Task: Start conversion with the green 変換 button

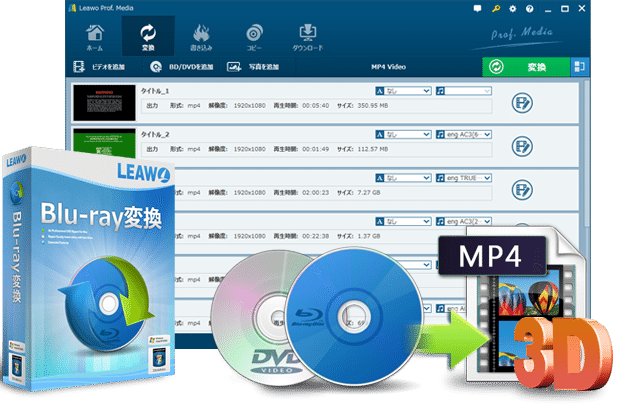Action: 526,67
